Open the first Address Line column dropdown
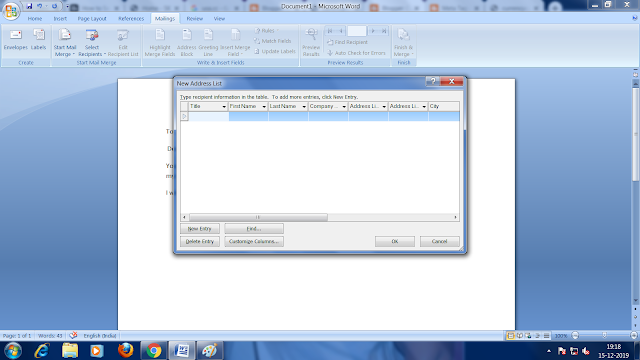 [384, 107]
